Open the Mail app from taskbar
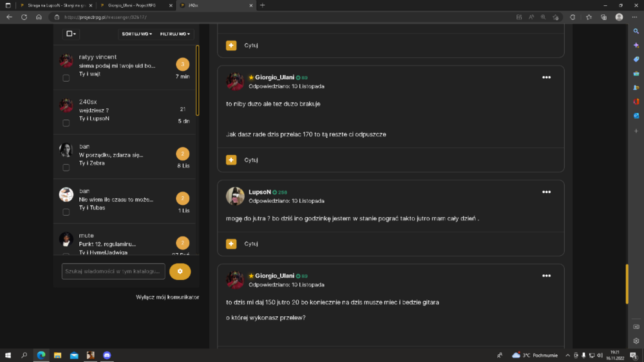 [x=74, y=355]
